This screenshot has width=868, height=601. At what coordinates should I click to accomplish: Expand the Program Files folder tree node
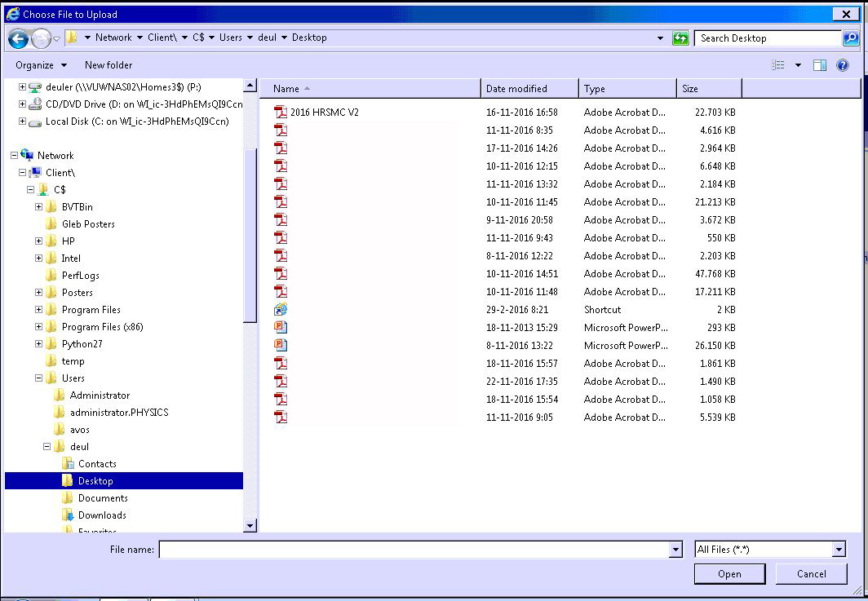39,310
